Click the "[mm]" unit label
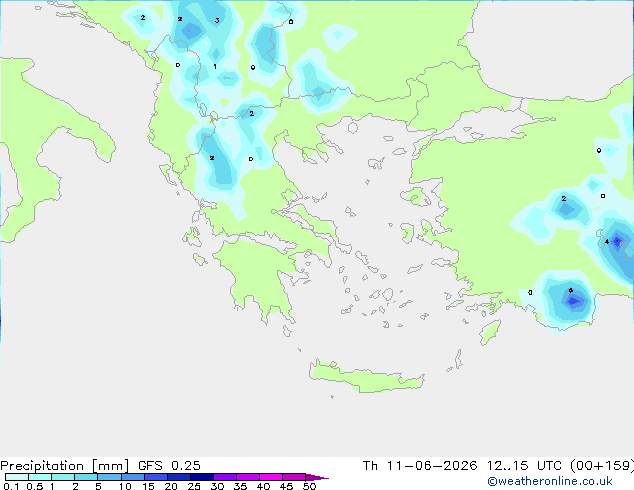Image resolution: width=634 pixels, height=490 pixels. (x=110, y=466)
